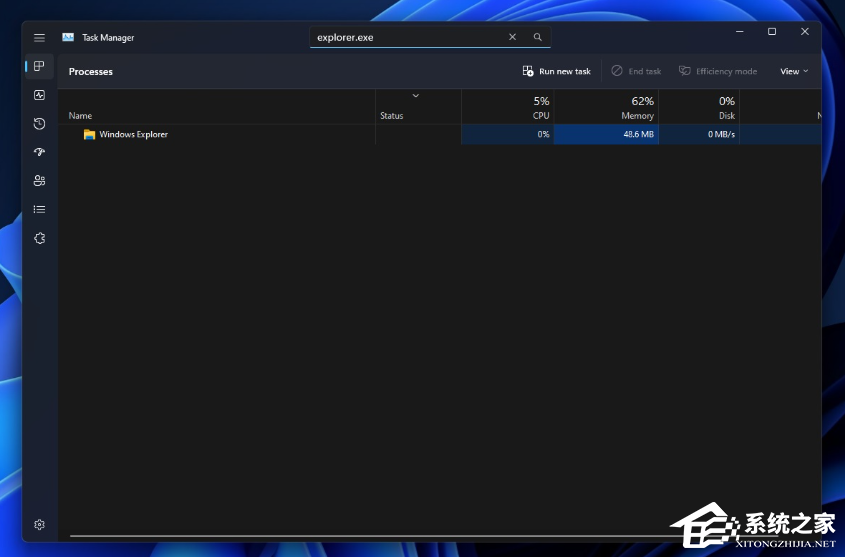
Task: Click the 0% CPU cell of Windows Explorer
Action: pos(508,135)
